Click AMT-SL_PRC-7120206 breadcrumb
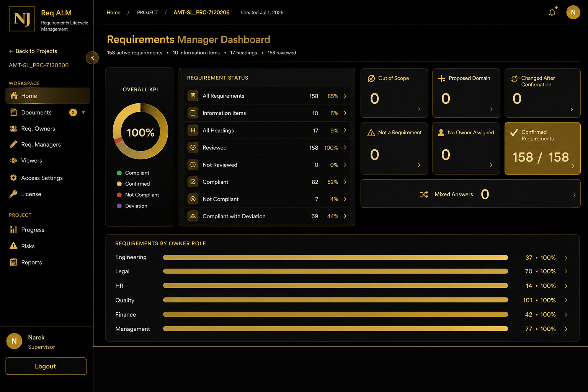The height and width of the screenshot is (392, 588). [201, 12]
